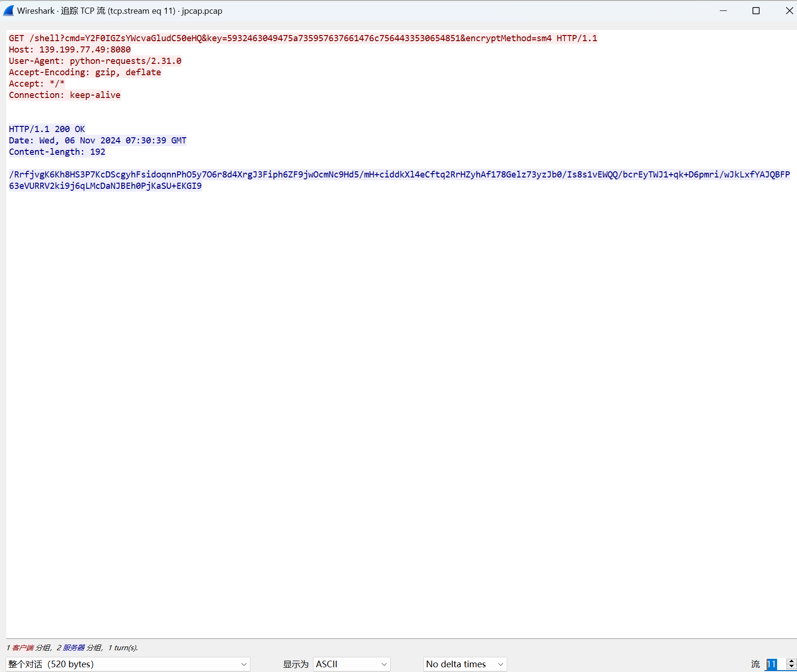Minimize the Follow TCP Stream window

pos(723,10)
